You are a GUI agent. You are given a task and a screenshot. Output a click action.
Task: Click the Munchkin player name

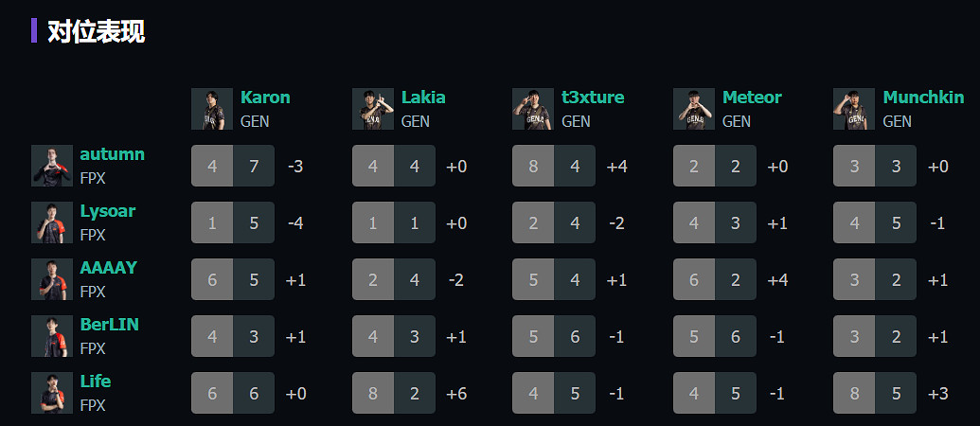tap(923, 98)
